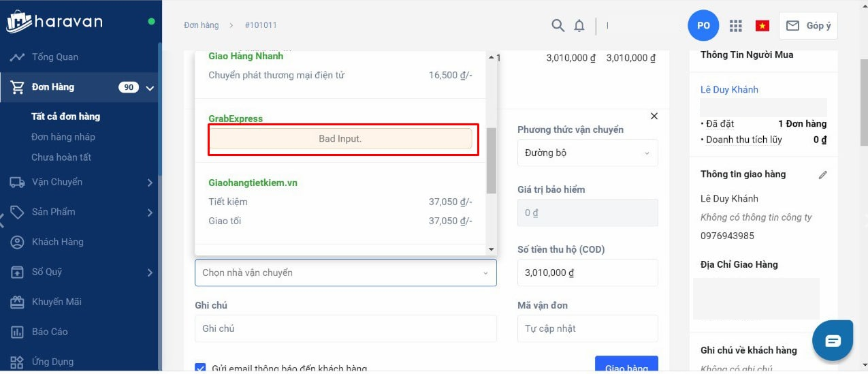Click the GrabExpress carrier name
The width and height of the screenshot is (868, 374).
(236, 119)
